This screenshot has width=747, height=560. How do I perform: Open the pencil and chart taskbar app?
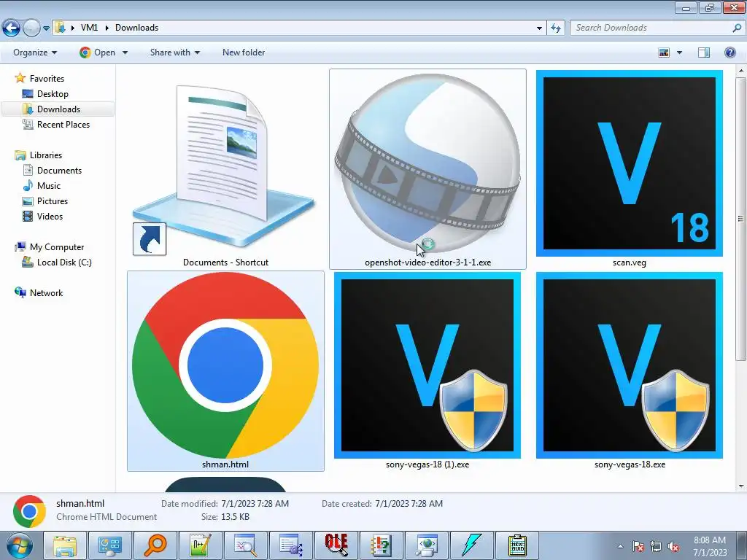tap(200, 545)
